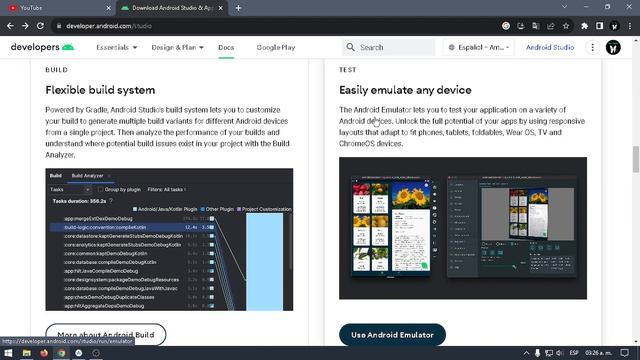This screenshot has width=640, height=360.
Task: Toggle the browser side panel
Action: [x=599, y=26]
